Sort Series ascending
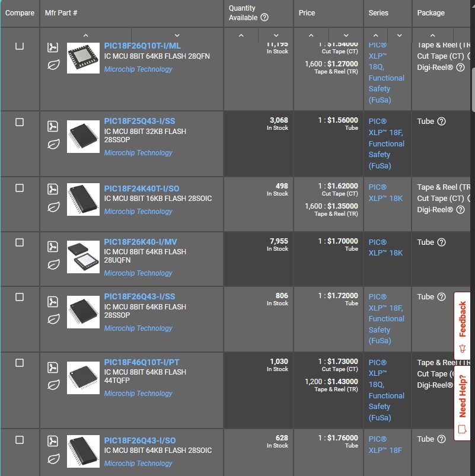This screenshot has height=476, width=475. (x=376, y=36)
